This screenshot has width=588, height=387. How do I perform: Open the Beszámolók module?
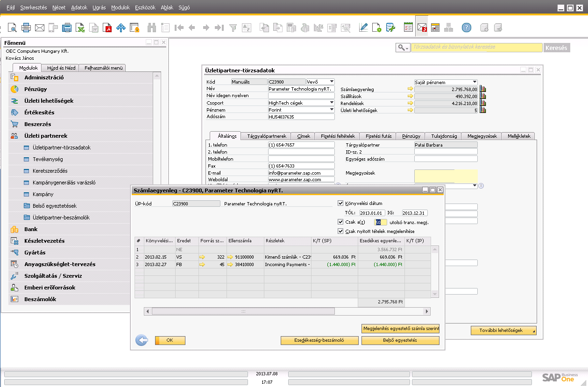tap(40, 299)
